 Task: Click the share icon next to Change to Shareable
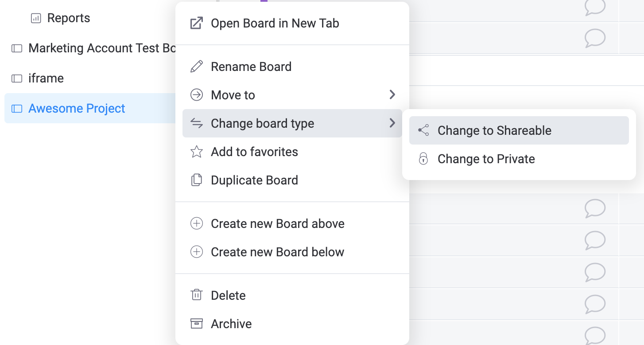click(x=423, y=130)
